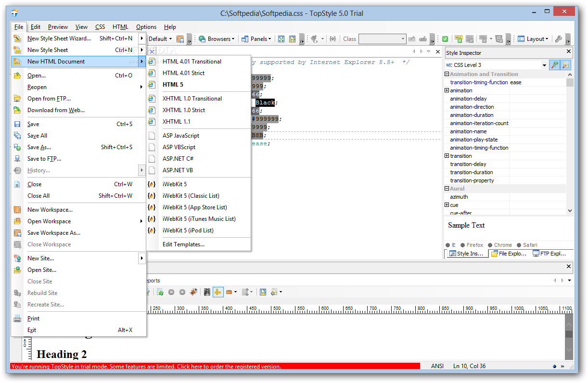Viewport: 588px width, 383px height.
Task: Collapse the Animation and Transition group
Action: click(x=447, y=74)
